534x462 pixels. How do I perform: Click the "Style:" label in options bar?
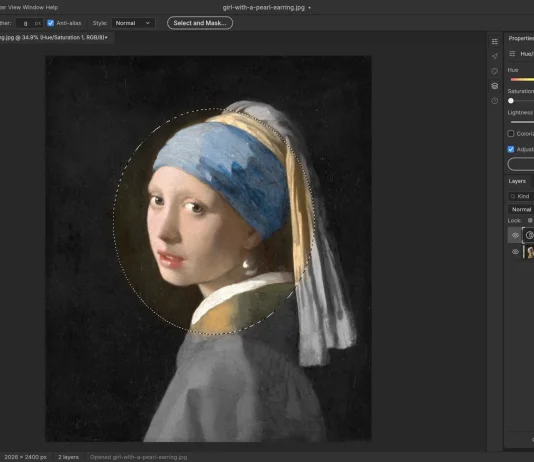[x=100, y=23]
